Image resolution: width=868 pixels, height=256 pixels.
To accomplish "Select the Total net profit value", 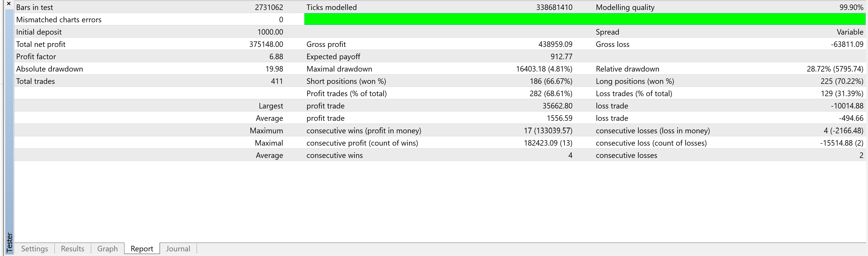I will (x=266, y=44).
